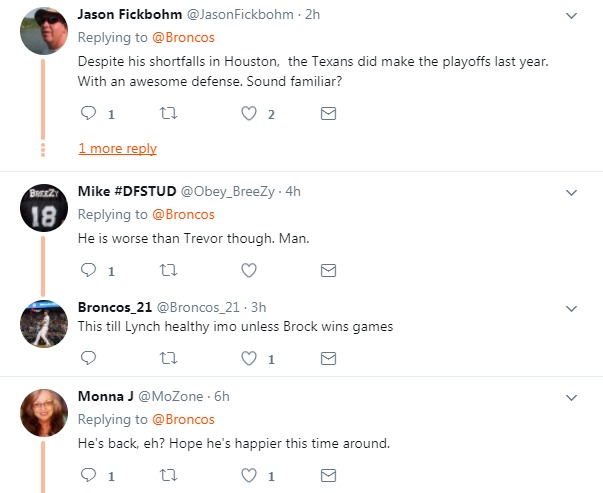
Task: Open options caret on Monna J's tweet
Action: tap(571, 396)
